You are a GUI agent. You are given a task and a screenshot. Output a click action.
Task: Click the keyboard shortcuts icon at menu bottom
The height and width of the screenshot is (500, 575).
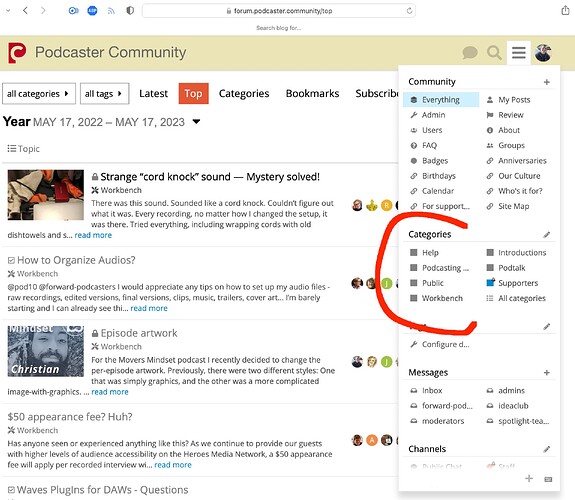coord(548,479)
